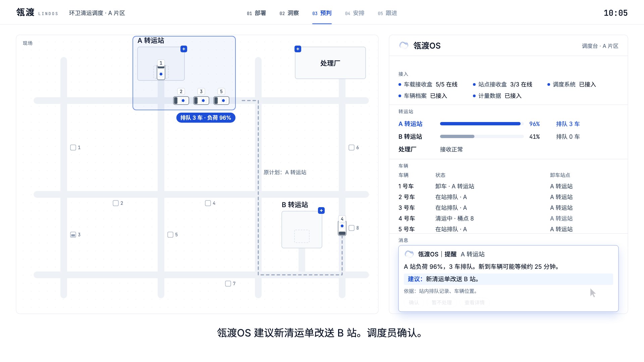Click the 瓴渡OS logo icon in panel header

coord(404,45)
